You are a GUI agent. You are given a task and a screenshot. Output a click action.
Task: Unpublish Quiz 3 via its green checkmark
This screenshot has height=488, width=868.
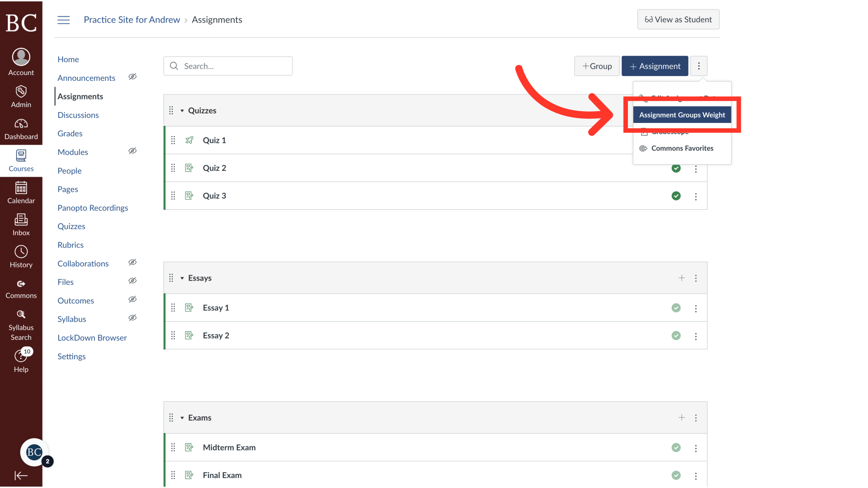676,196
